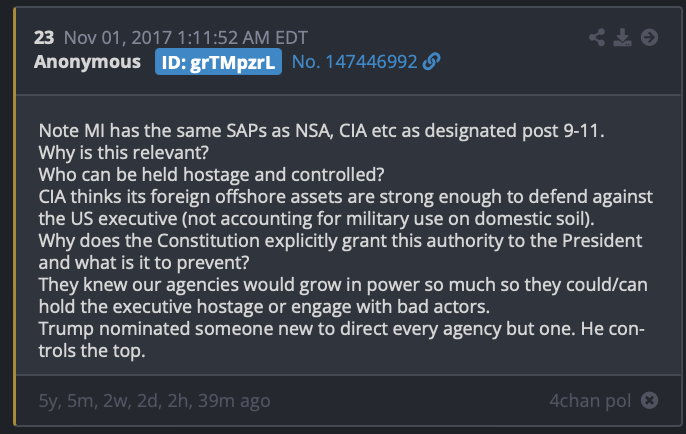
Task: Click "Who can be held hostage and controlled?" text
Action: [211, 175]
